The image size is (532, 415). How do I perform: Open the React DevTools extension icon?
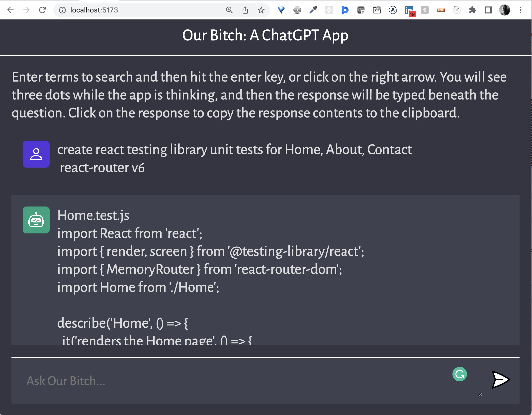click(x=329, y=10)
